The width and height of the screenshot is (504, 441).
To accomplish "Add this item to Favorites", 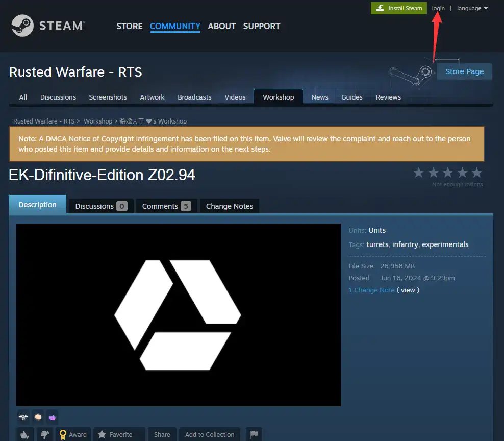I will [119, 434].
